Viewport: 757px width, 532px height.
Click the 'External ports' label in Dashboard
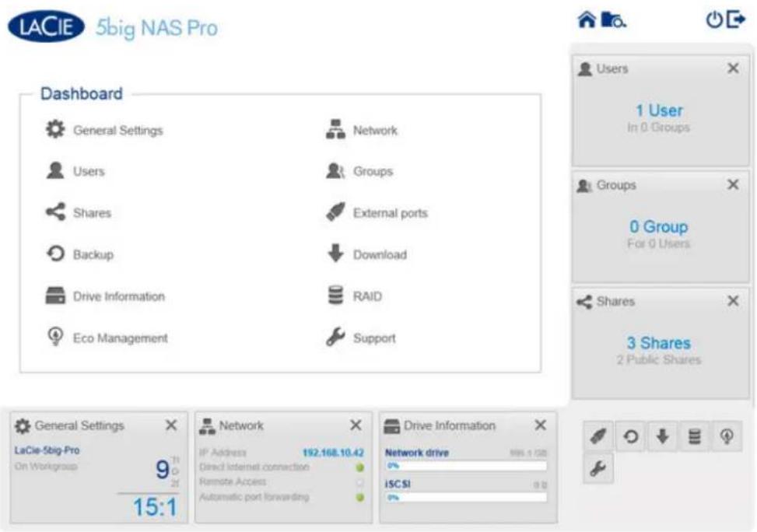click(390, 213)
